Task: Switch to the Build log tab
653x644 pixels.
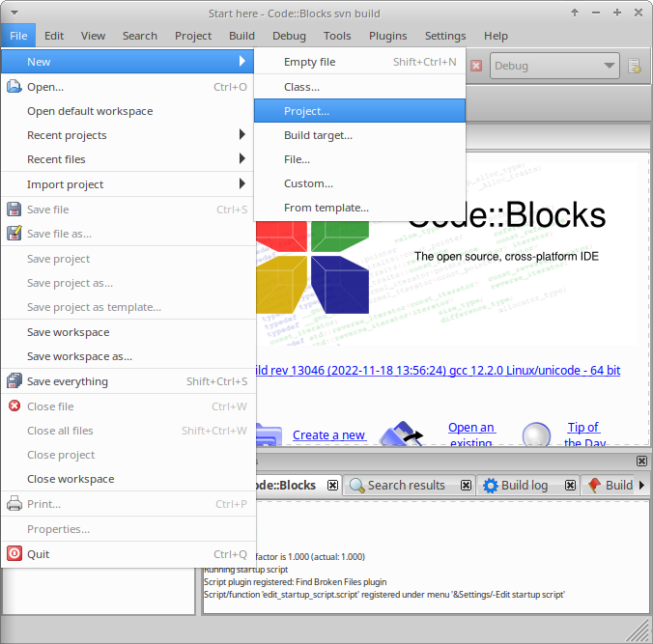Action: (x=525, y=486)
